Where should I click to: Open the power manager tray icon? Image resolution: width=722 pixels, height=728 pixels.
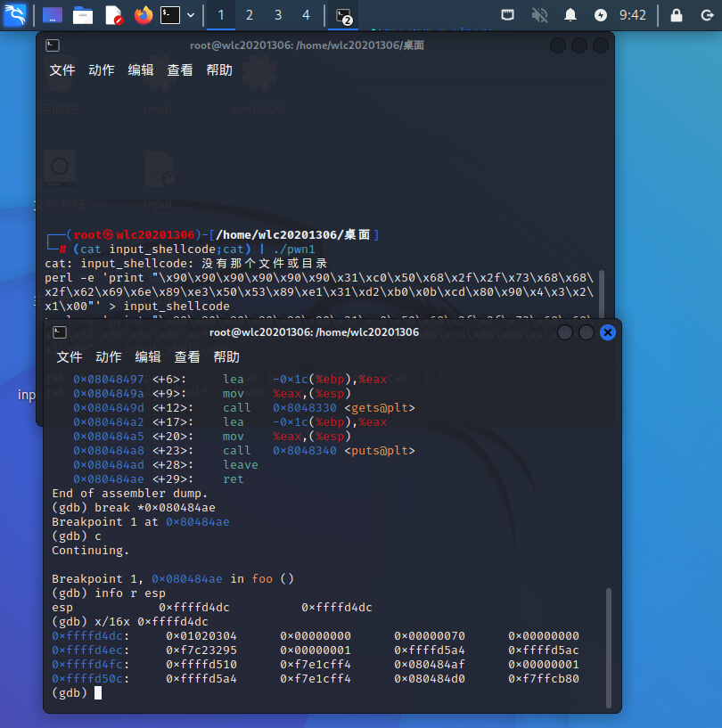(601, 15)
